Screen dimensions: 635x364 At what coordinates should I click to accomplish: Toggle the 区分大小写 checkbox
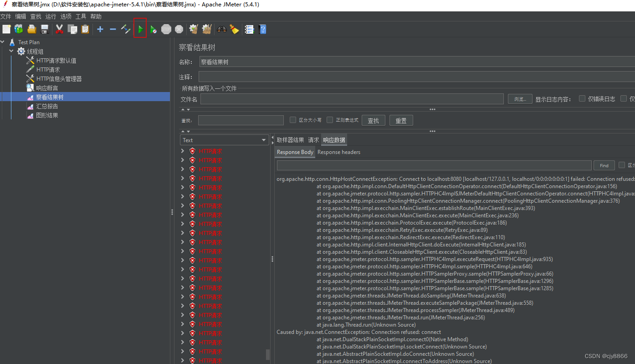293,120
